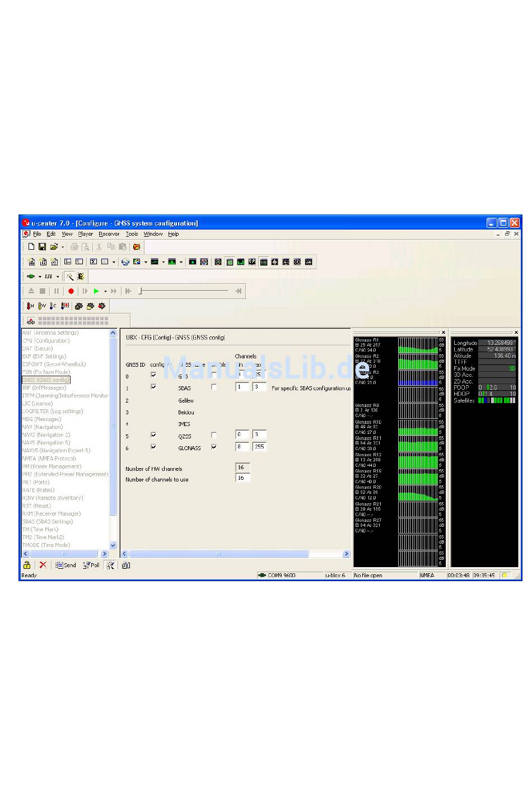Click the debug bug icon
This screenshot has width=532, height=795.
(x=81, y=277)
